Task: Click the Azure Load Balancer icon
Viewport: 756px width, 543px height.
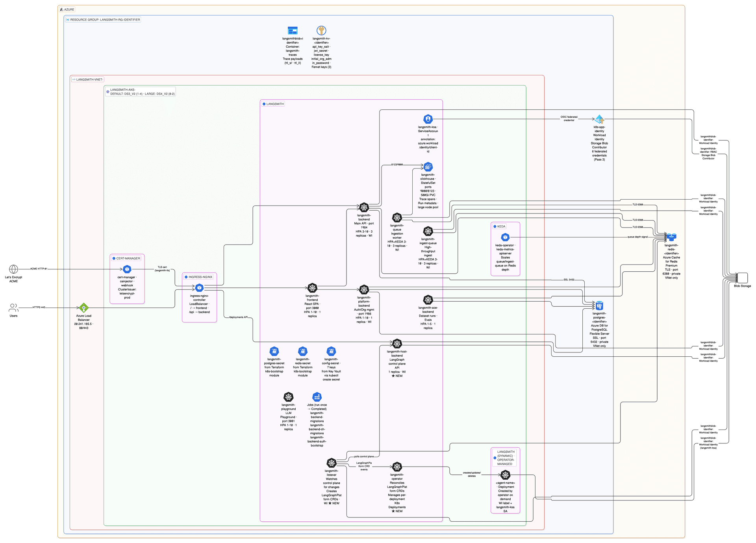Action: (83, 308)
